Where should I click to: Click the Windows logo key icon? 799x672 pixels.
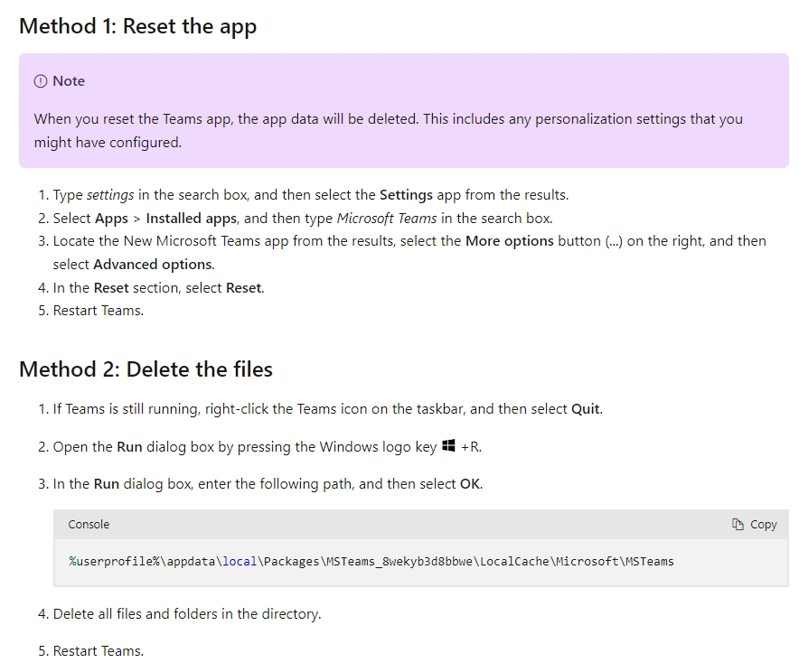tap(448, 445)
